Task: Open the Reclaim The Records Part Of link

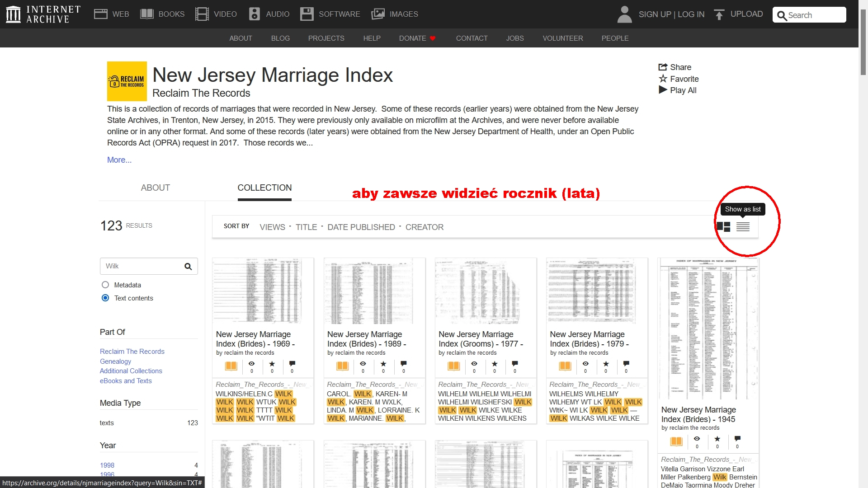Action: tap(132, 352)
